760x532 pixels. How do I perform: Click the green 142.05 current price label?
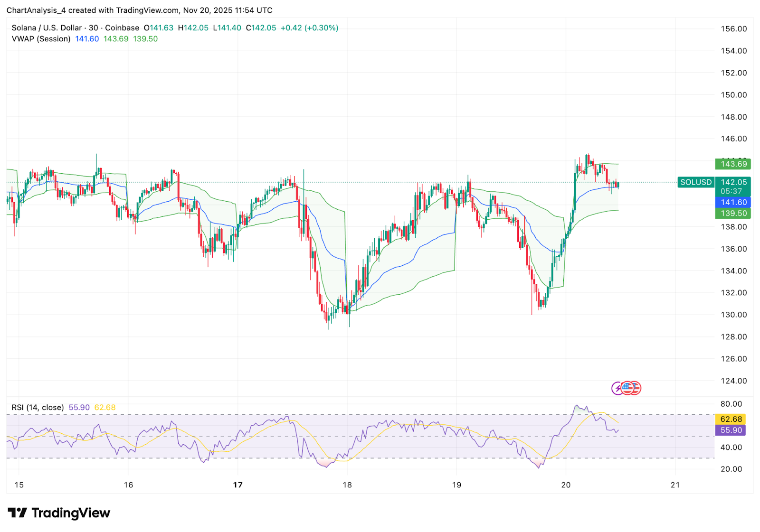coord(733,182)
